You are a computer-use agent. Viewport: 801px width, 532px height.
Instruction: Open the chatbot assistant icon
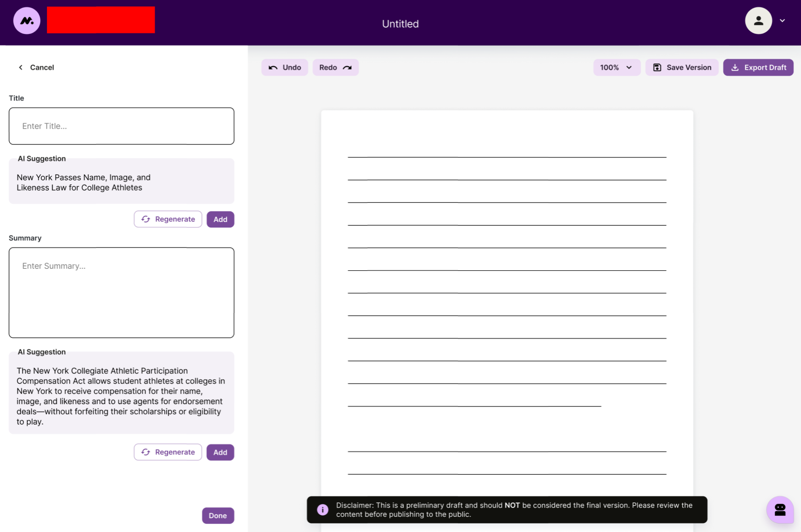click(779, 510)
